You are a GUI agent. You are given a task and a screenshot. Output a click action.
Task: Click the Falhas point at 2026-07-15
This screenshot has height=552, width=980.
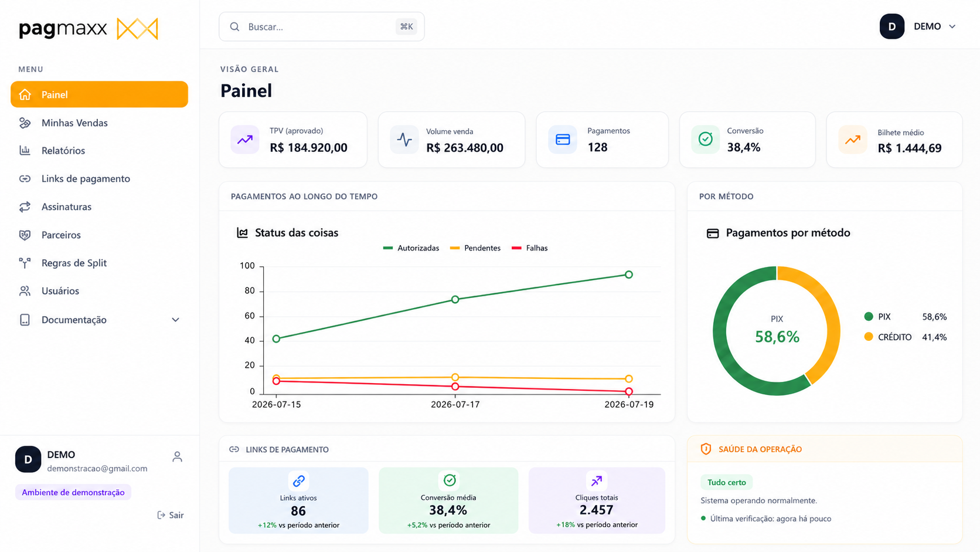[277, 381]
